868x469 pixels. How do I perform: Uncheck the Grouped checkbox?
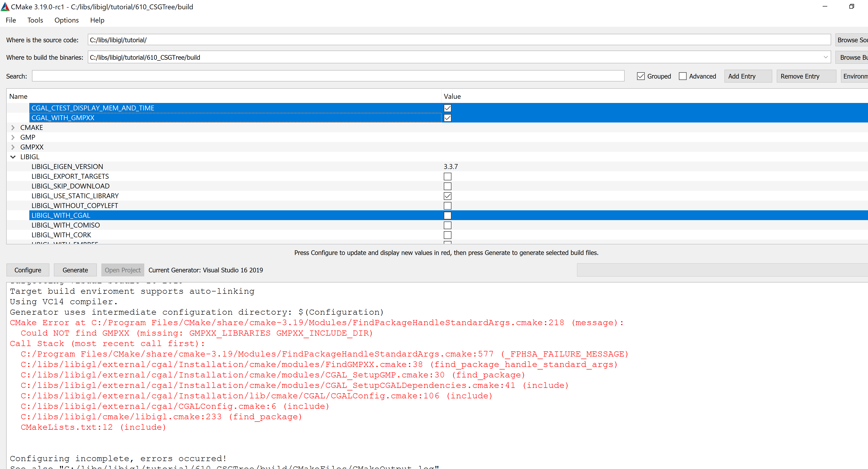pyautogui.click(x=641, y=76)
